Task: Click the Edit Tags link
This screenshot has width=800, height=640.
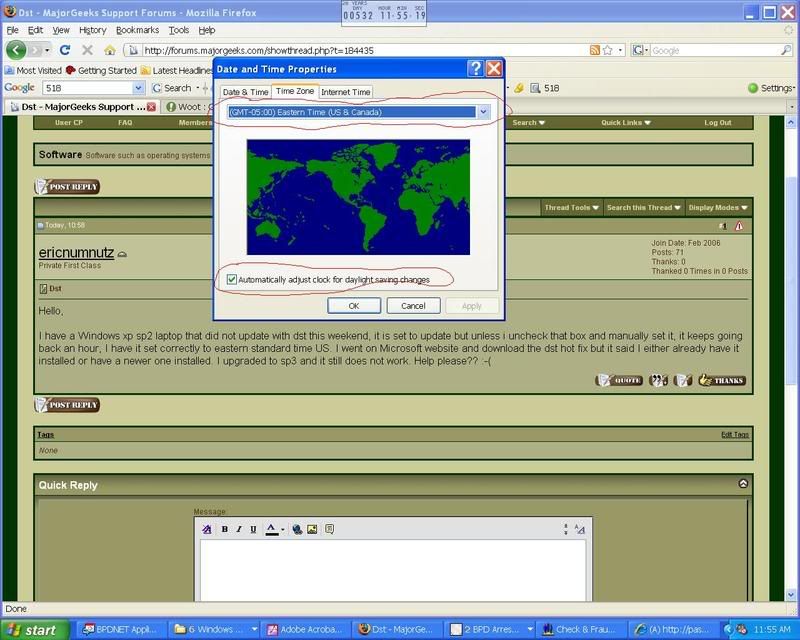Action: coord(734,435)
